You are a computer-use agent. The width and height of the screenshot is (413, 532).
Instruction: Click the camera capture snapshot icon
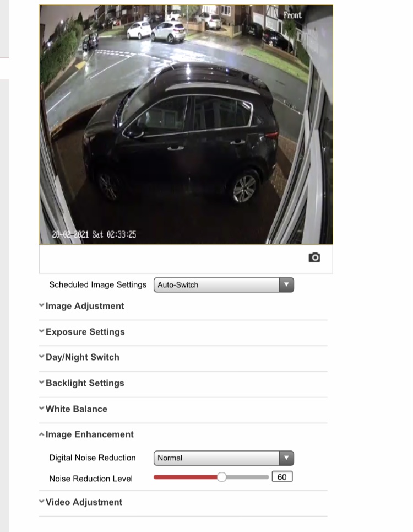coord(314,257)
